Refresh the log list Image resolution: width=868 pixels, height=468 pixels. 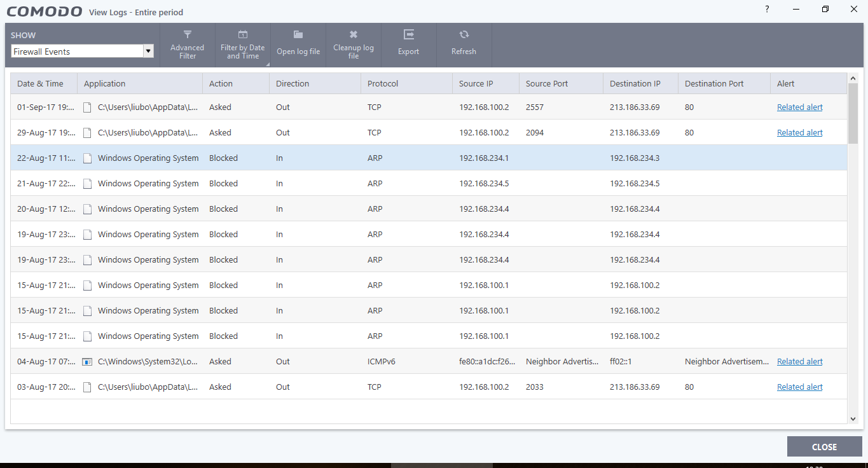pos(464,45)
